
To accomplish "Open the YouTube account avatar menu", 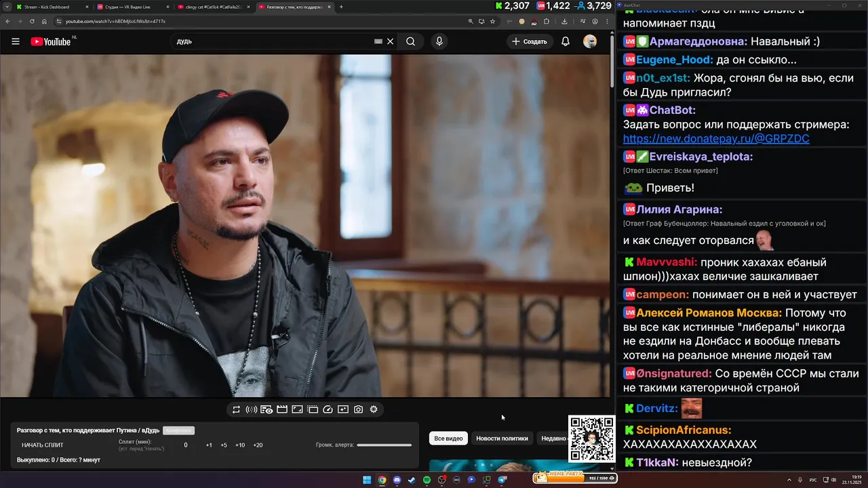I will point(590,41).
